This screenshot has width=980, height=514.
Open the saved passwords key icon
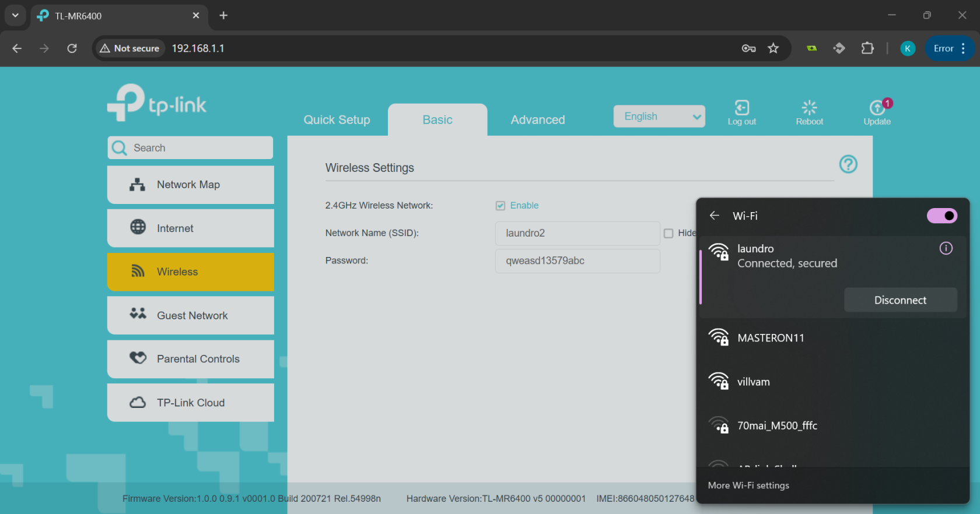pyautogui.click(x=749, y=48)
